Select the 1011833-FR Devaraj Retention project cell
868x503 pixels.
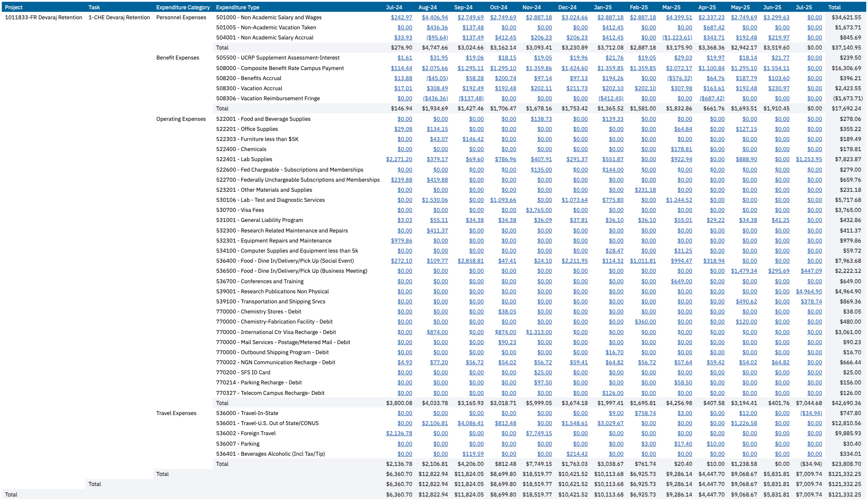tap(43, 18)
